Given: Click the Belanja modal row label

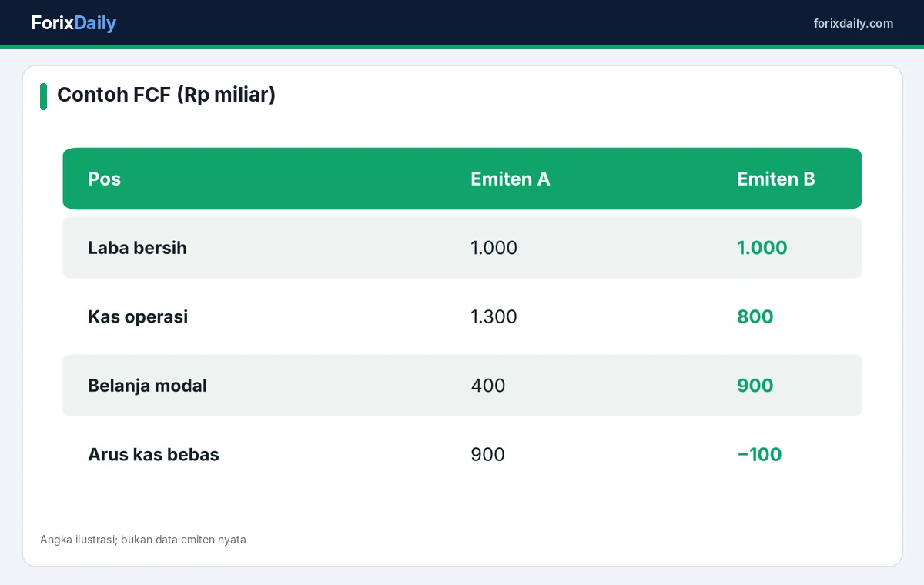Looking at the screenshot, I should coord(147,386).
